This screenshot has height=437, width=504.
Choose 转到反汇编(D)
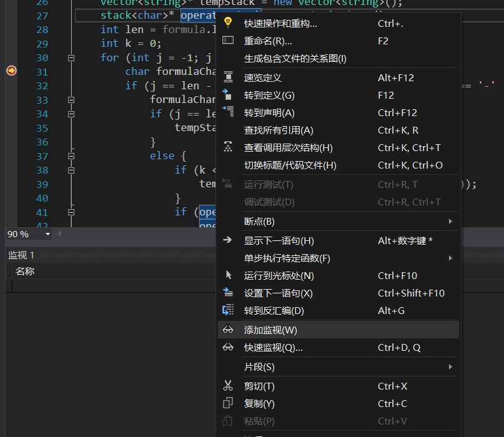point(338,311)
